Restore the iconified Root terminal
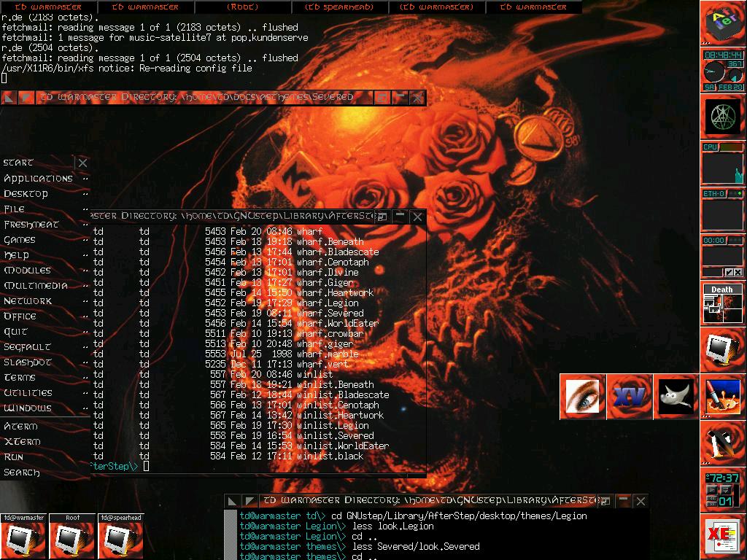Image resolution: width=747 pixels, height=560 pixels. [x=72, y=537]
